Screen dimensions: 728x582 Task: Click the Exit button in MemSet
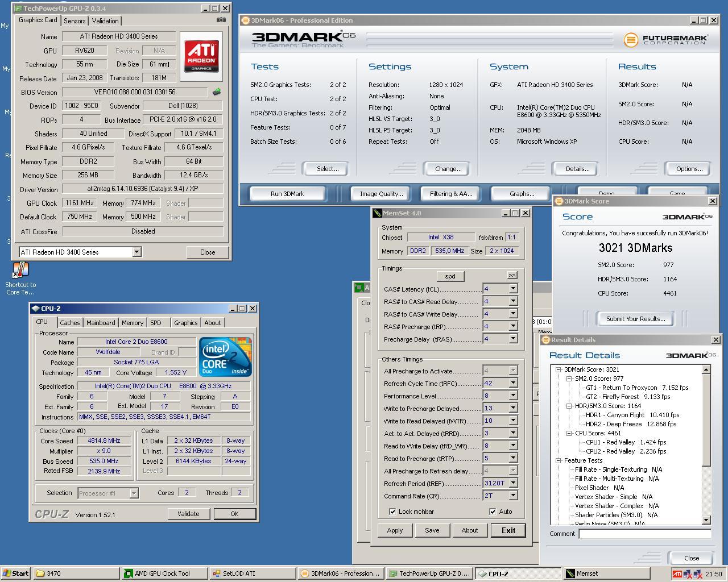pos(508,530)
